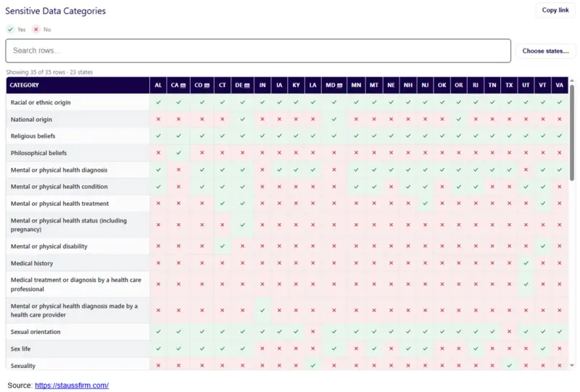
Task: Click the note icon beside MD header
Action: point(340,86)
